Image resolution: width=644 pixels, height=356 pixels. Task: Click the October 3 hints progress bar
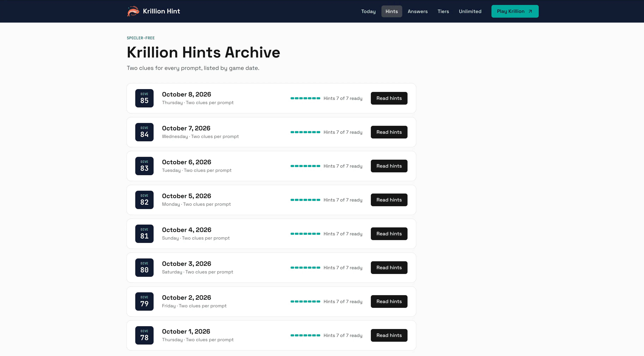[305, 268]
